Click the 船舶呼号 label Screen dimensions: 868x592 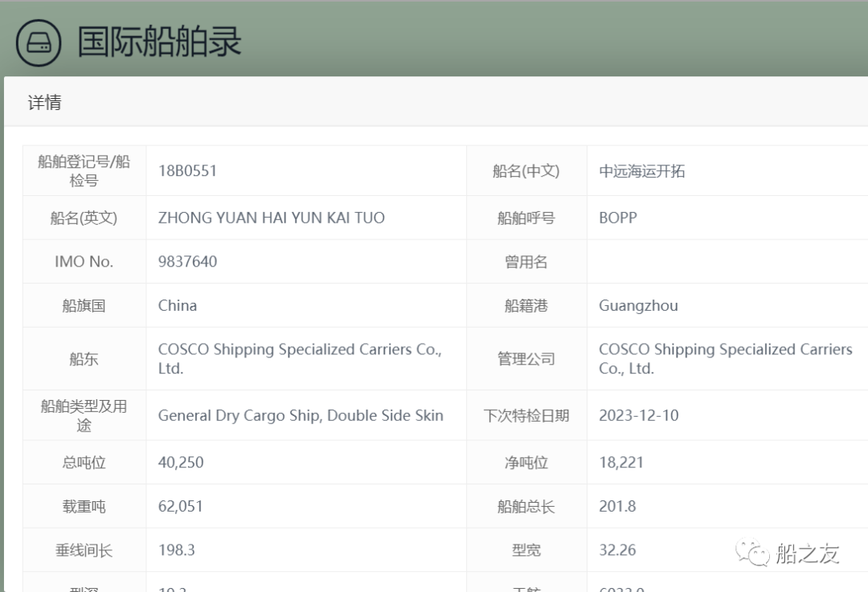(526, 218)
